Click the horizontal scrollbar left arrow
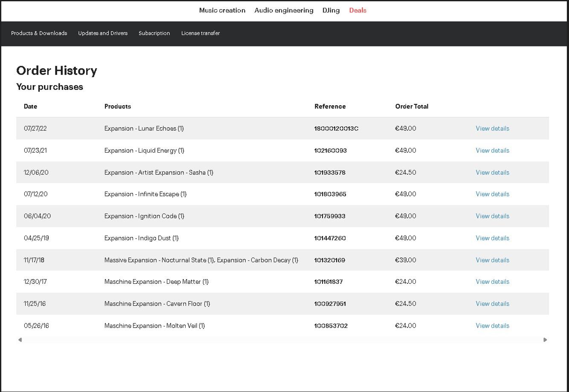This screenshot has width=569, height=392. (x=20, y=340)
